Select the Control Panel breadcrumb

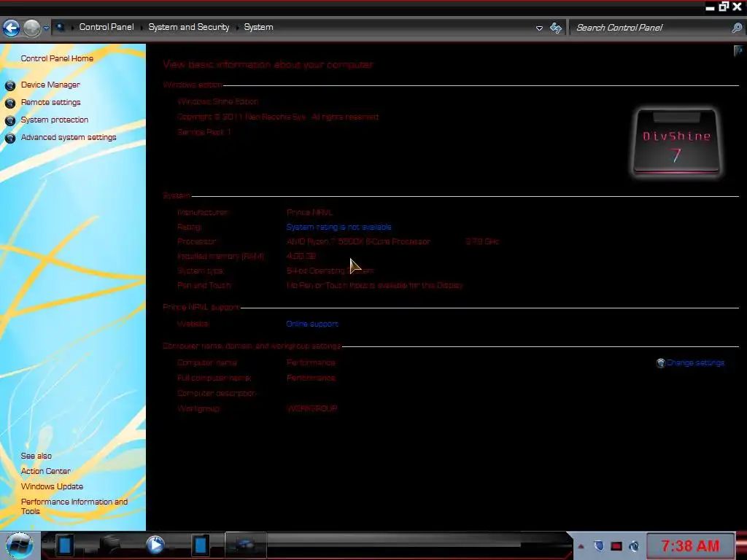107,27
